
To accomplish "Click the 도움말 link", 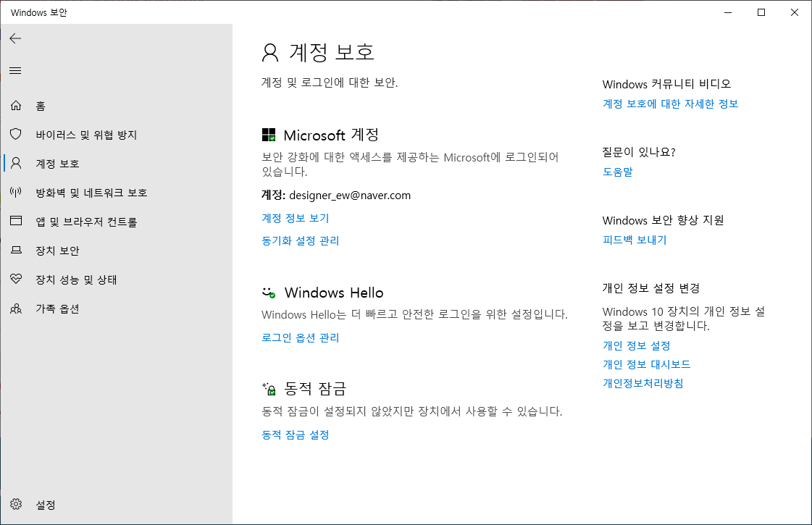I will [618, 172].
